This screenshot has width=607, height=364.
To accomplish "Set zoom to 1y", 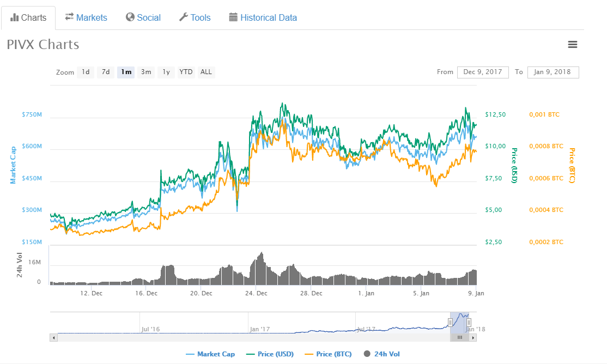I will pyautogui.click(x=166, y=72).
